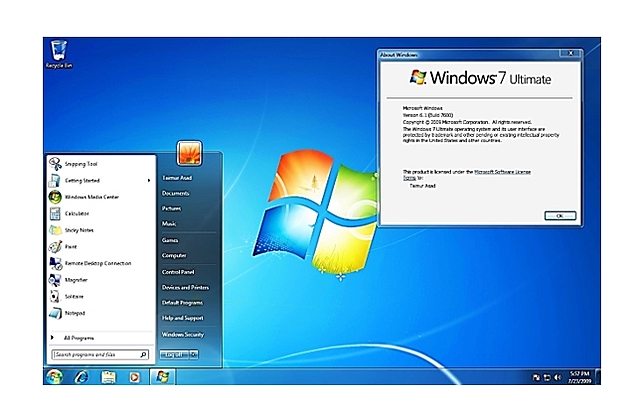Select Snipping Tool label text
The height and width of the screenshot is (414, 640).
pyautogui.click(x=81, y=164)
